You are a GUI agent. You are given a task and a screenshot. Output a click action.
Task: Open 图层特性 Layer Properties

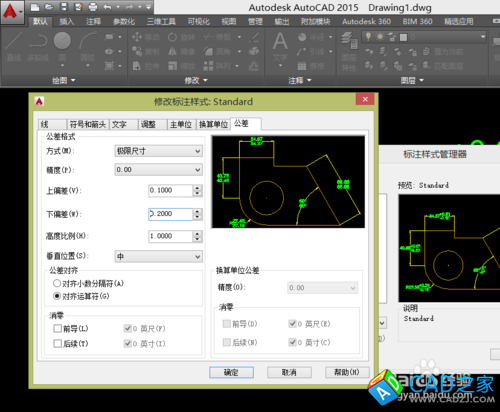pyautogui.click(x=349, y=52)
